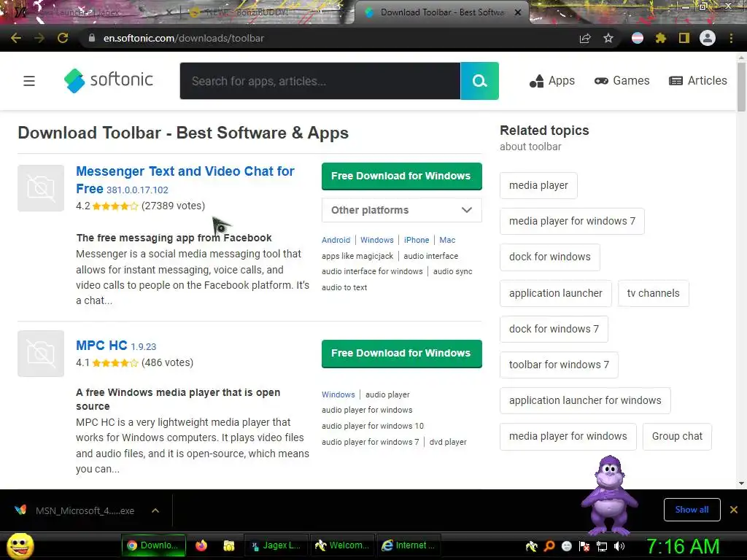Open the volume speaker tray icon
Screen dimensions: 747x560
(619, 546)
